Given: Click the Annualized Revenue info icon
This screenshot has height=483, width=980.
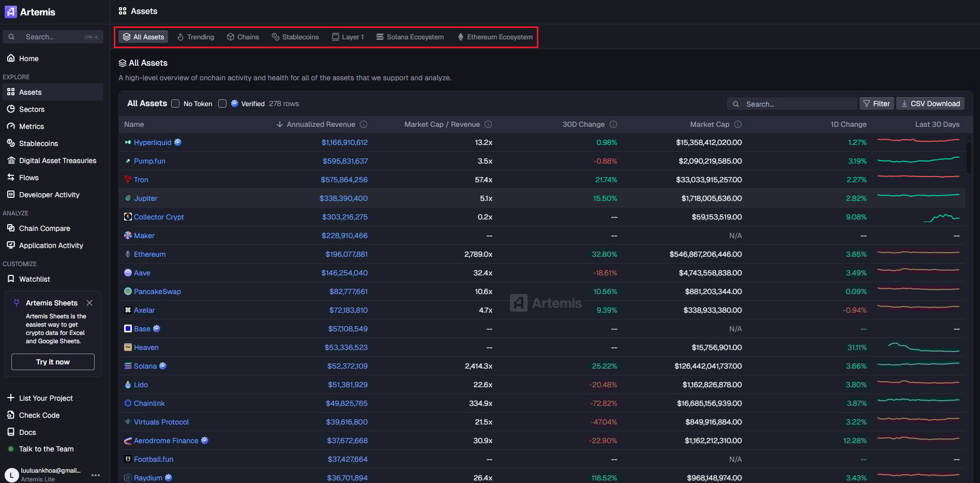Looking at the screenshot, I should pyautogui.click(x=364, y=124).
